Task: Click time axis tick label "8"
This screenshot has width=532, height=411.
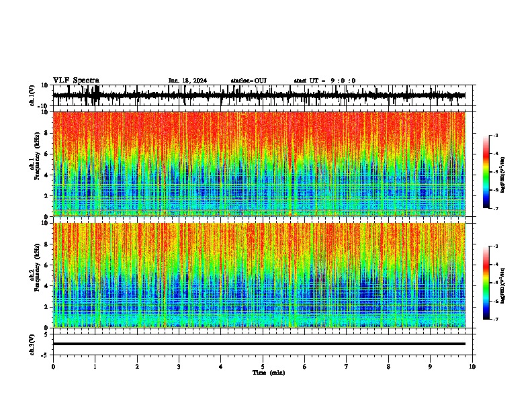Action: click(x=388, y=367)
